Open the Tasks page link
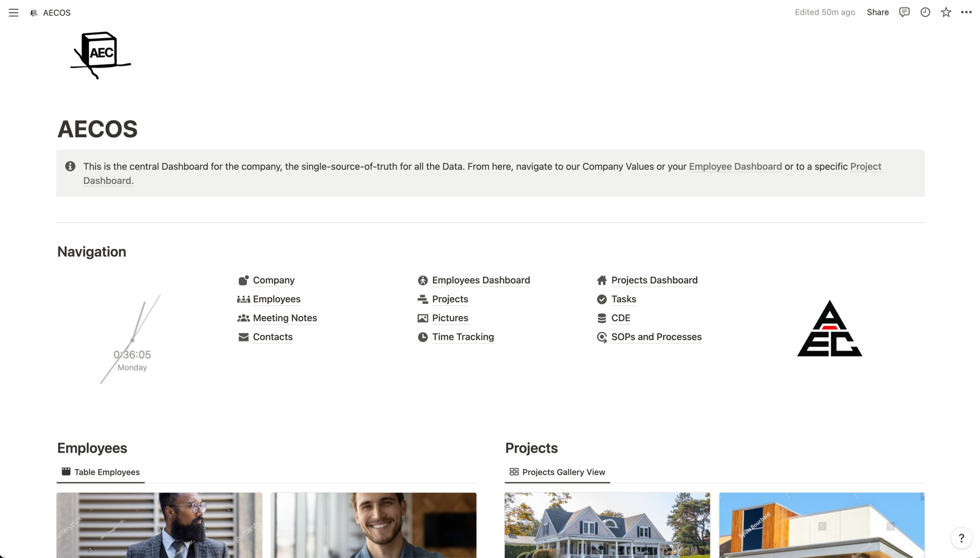Image resolution: width=980 pixels, height=558 pixels. pyautogui.click(x=623, y=299)
